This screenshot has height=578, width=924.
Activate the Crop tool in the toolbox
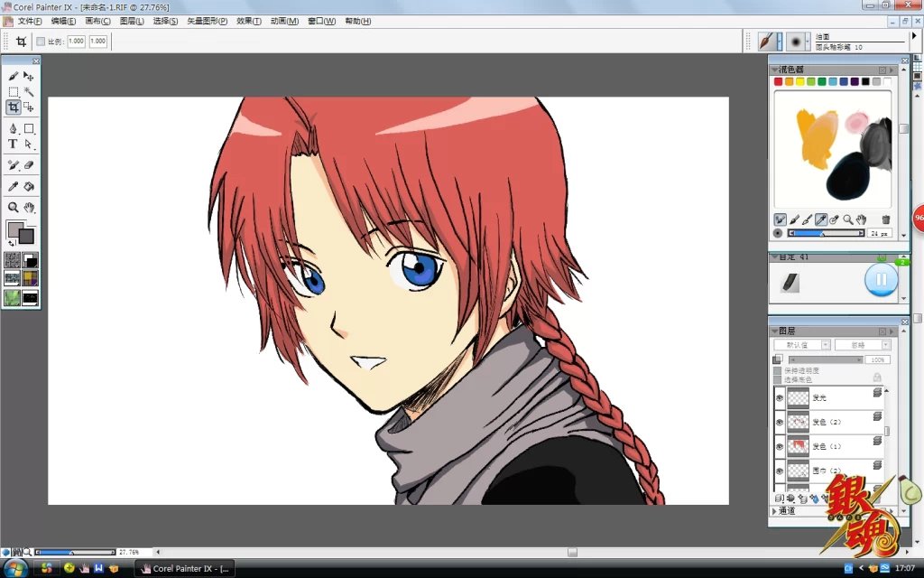point(13,107)
